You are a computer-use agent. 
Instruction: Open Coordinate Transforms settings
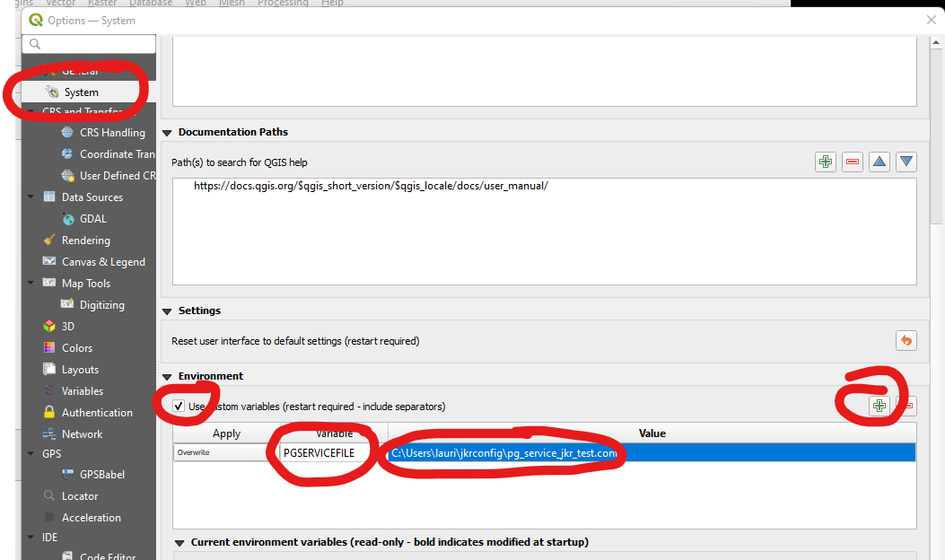(117, 154)
